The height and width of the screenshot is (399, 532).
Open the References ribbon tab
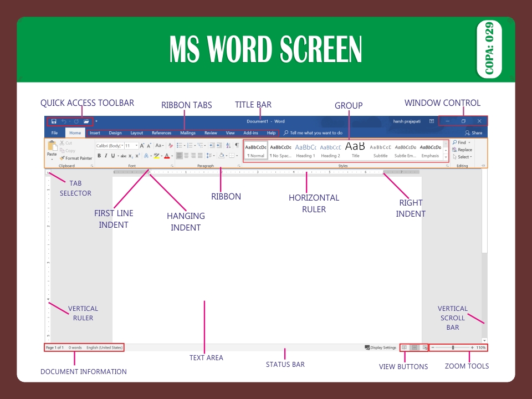161,132
